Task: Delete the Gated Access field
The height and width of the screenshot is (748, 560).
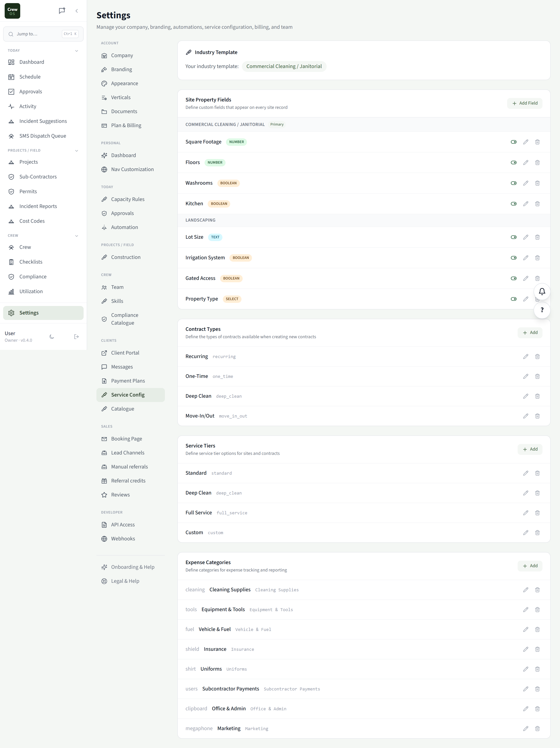Action: [x=537, y=279]
